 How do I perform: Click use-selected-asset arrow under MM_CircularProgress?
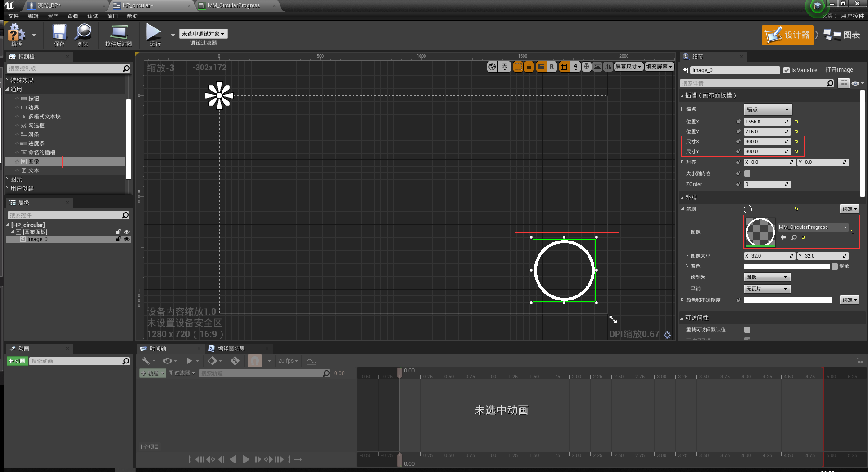pos(783,237)
